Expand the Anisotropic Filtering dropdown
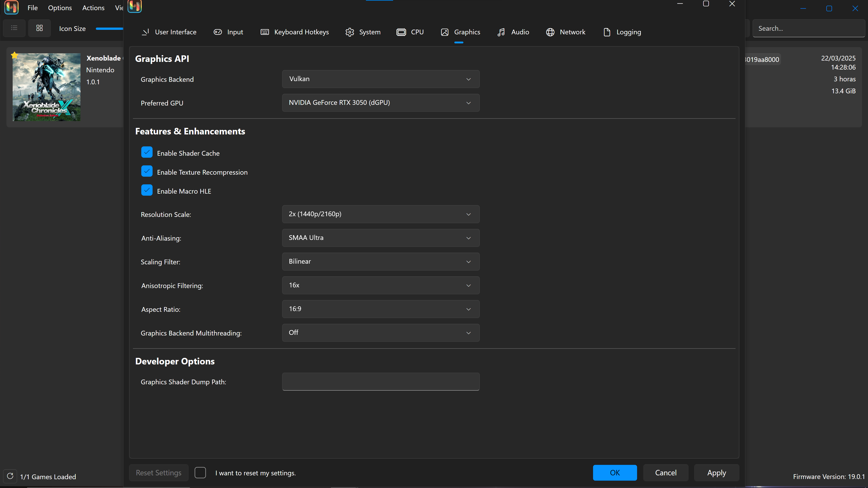Viewport: 868px width, 488px height. coord(381,285)
